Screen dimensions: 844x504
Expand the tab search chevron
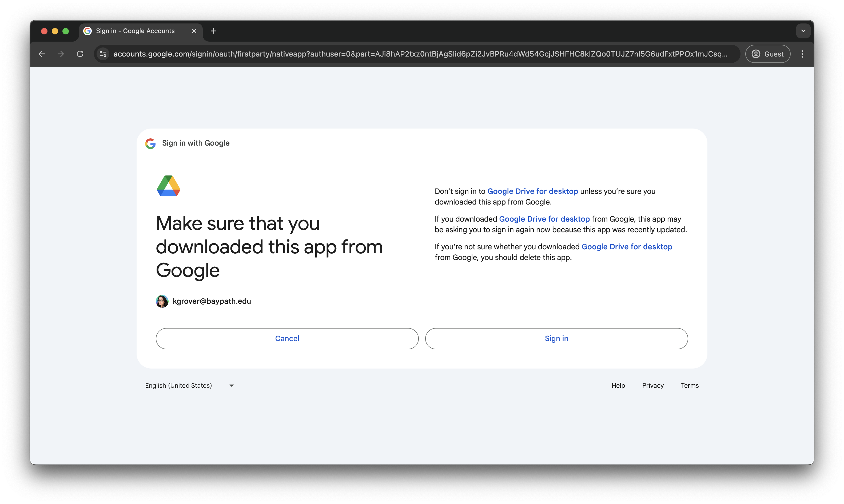[803, 31]
